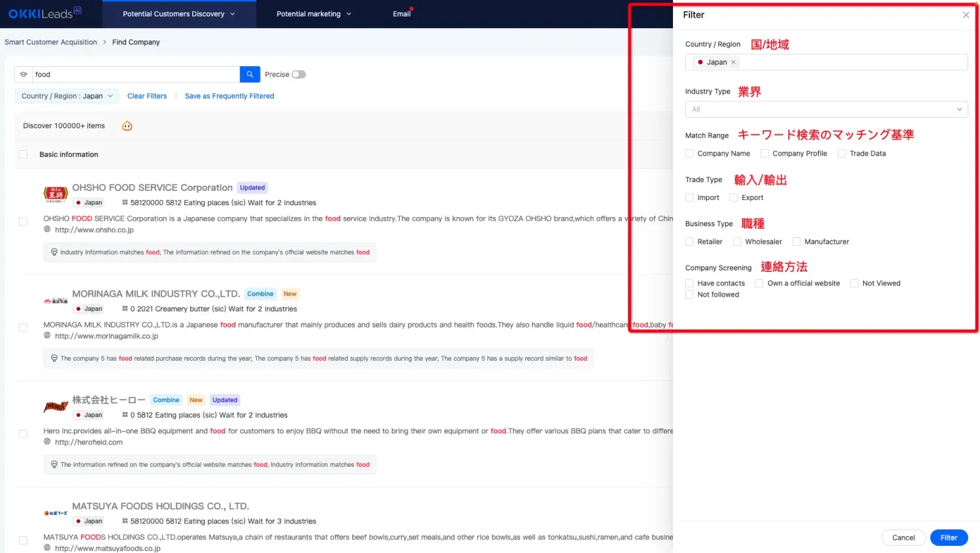Check the Company Name match range box
The image size is (980, 553).
tap(689, 154)
